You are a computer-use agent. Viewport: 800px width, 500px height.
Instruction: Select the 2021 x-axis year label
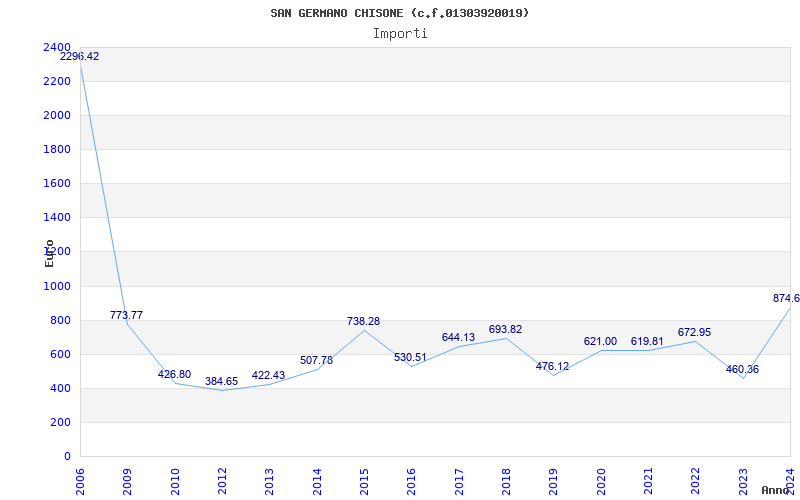click(x=648, y=481)
